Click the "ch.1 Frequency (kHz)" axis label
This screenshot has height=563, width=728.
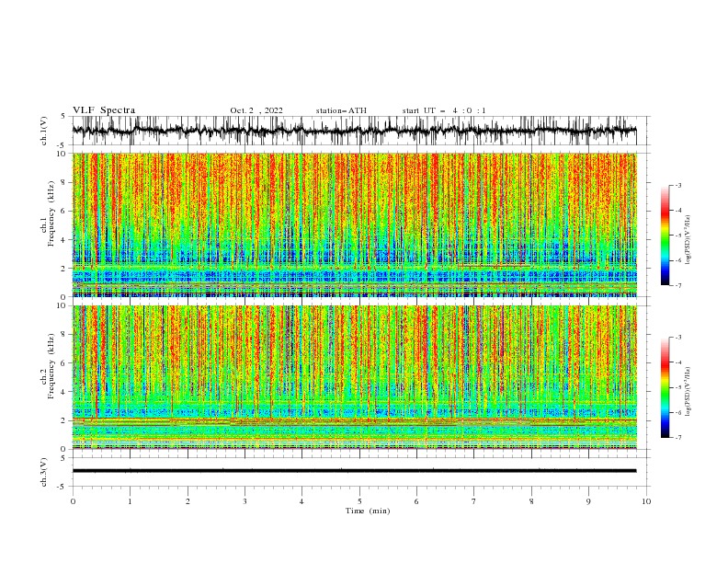pos(48,213)
